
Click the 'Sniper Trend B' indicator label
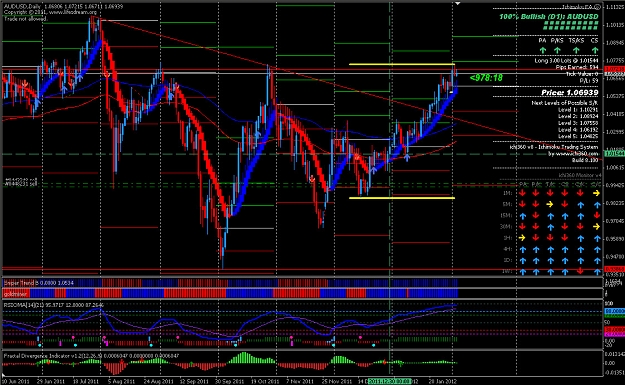[21, 283]
